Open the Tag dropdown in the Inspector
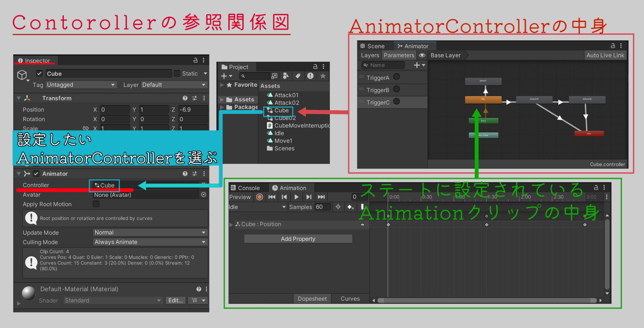This screenshot has height=328, width=644. (x=81, y=85)
